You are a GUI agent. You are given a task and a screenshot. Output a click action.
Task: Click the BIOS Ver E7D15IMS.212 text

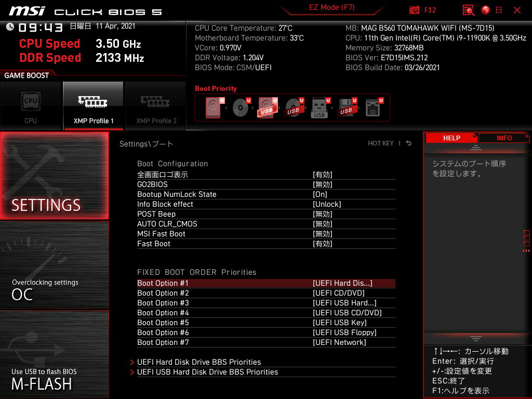point(387,58)
